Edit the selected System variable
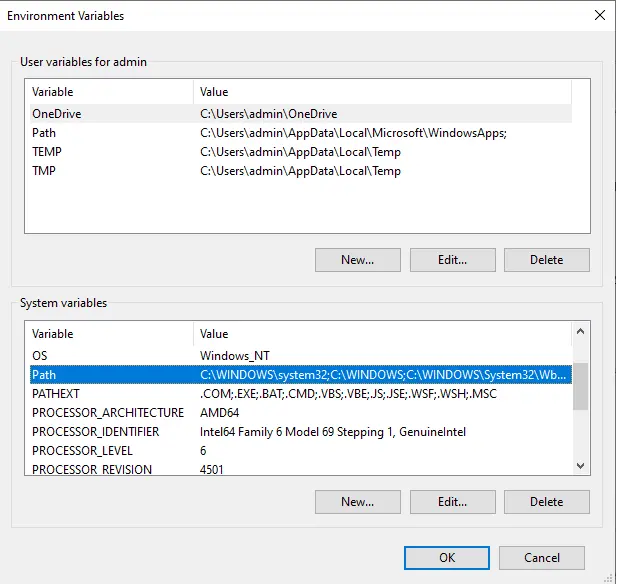Viewport: 618px width, 584px height. click(x=452, y=501)
